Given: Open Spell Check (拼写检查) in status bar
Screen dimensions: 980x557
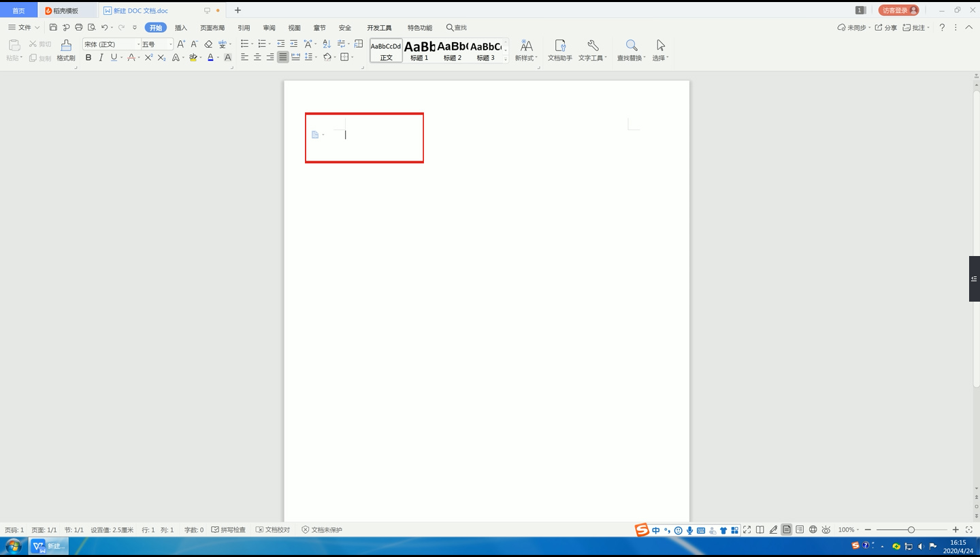Looking at the screenshot, I should pyautogui.click(x=229, y=530).
